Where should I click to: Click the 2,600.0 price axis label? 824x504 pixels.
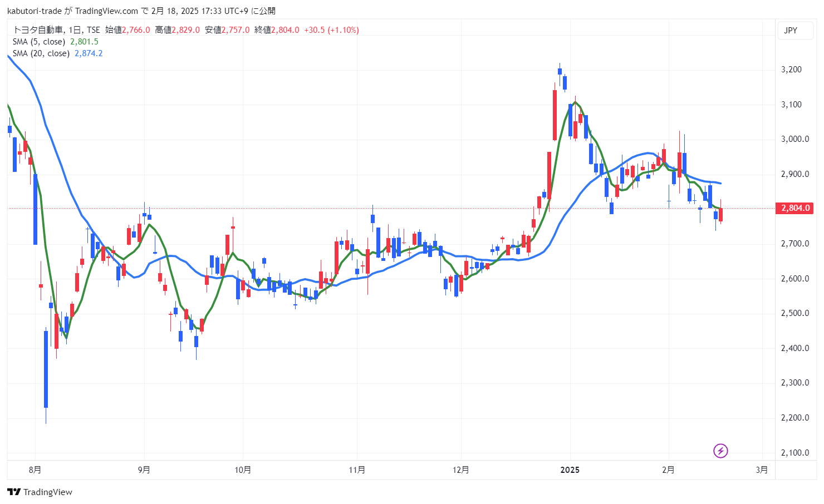point(795,279)
